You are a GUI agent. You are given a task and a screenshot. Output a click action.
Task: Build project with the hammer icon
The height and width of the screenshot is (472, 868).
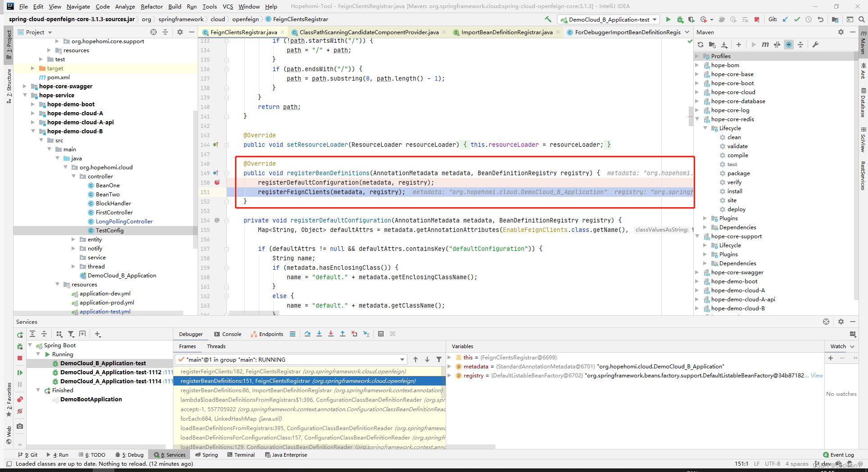pyautogui.click(x=548, y=19)
